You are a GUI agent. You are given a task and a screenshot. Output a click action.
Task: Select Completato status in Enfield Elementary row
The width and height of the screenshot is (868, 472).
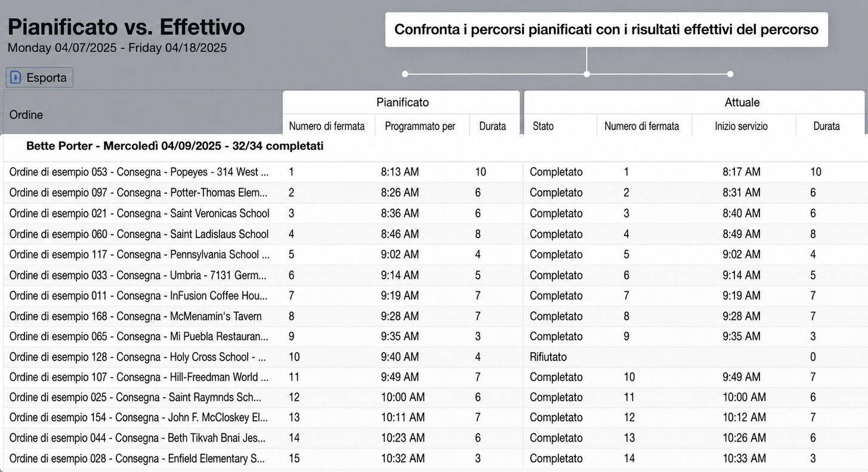coord(556,458)
